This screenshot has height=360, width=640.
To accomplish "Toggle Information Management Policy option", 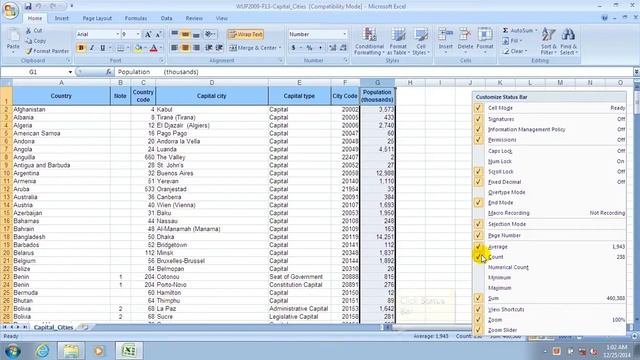I will tap(549, 129).
